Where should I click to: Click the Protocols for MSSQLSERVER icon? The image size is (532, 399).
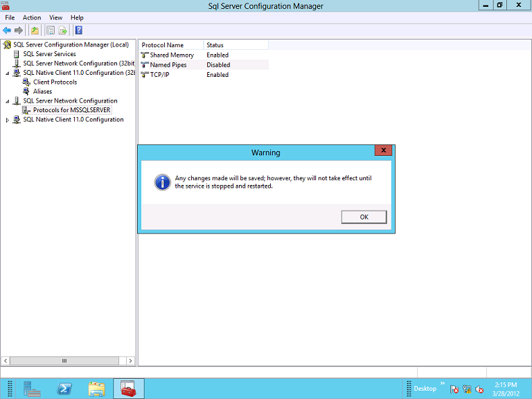tap(26, 110)
